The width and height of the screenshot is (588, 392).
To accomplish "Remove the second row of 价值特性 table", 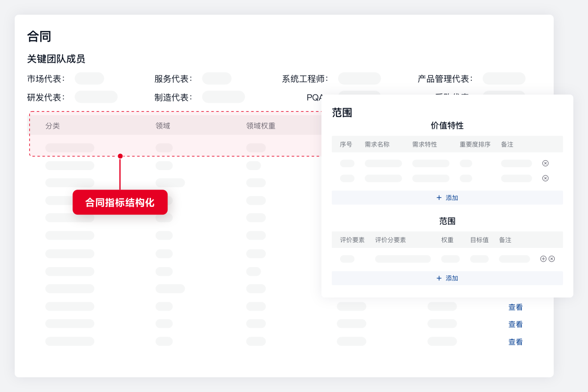I will [545, 178].
